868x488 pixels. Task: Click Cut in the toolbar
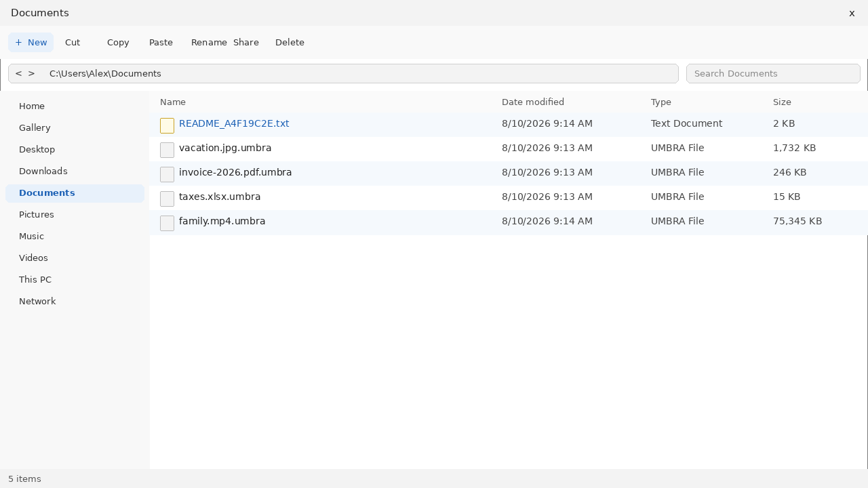[73, 42]
